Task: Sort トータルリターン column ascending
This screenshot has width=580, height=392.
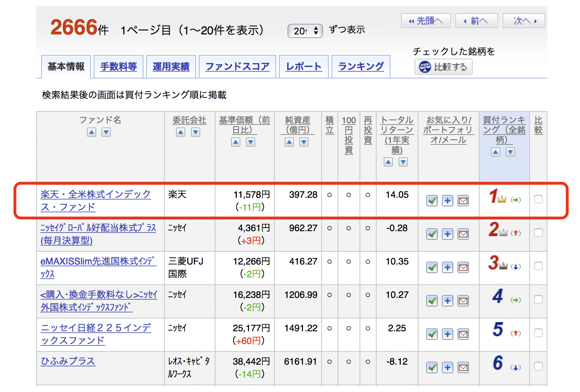Action: click(x=388, y=162)
